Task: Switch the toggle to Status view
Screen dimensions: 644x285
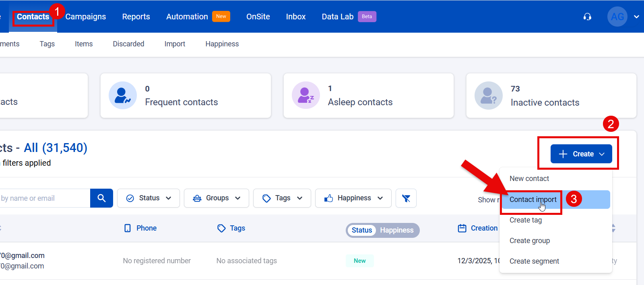Action: click(x=361, y=230)
